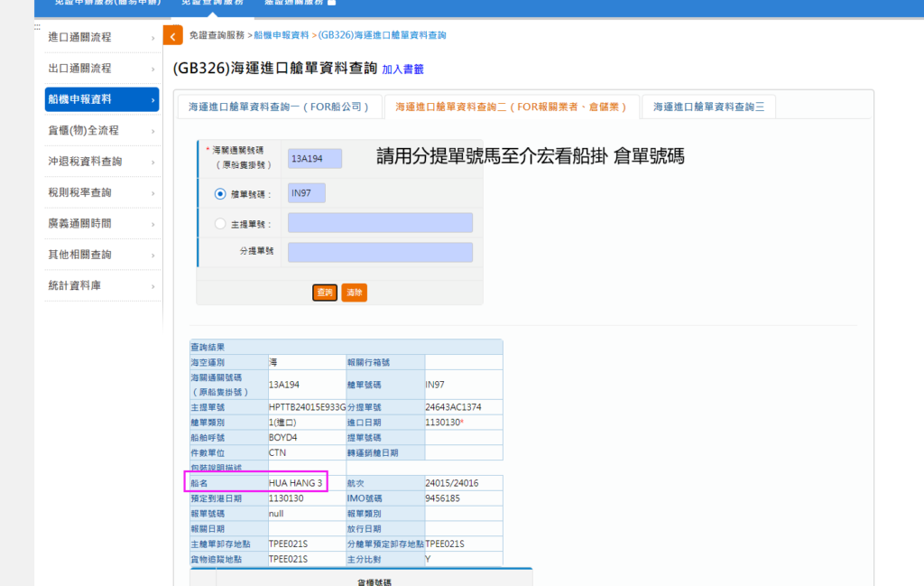
Task: Click the 分提單號 input field
Action: click(x=380, y=253)
